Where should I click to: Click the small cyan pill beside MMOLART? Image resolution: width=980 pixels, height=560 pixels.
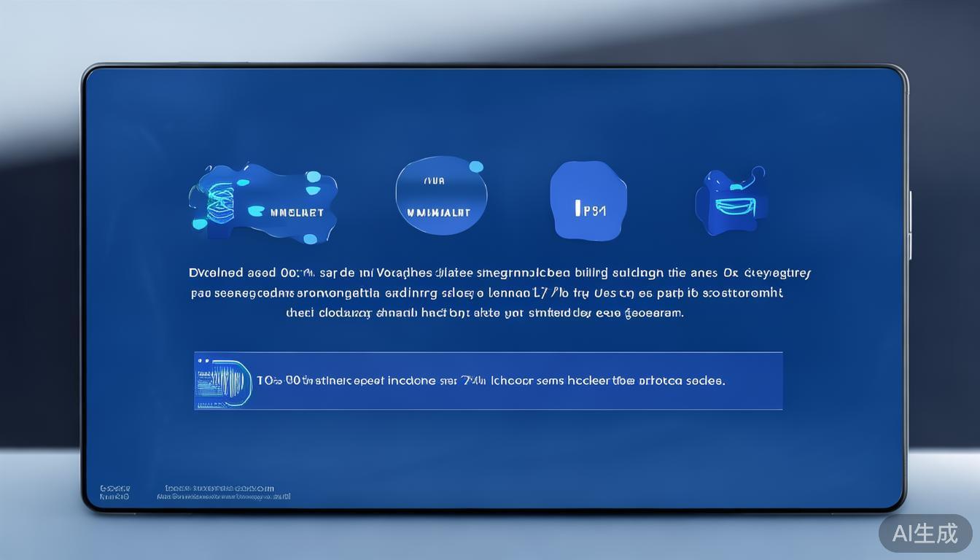(x=256, y=211)
